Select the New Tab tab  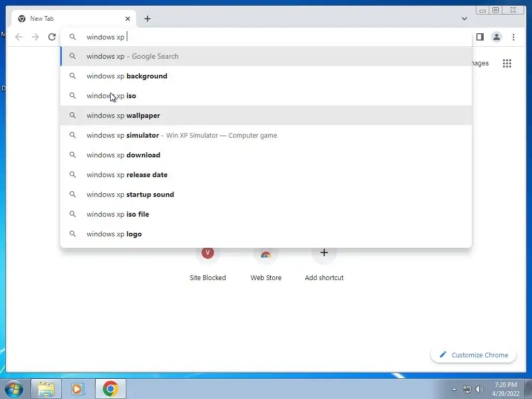point(74,19)
